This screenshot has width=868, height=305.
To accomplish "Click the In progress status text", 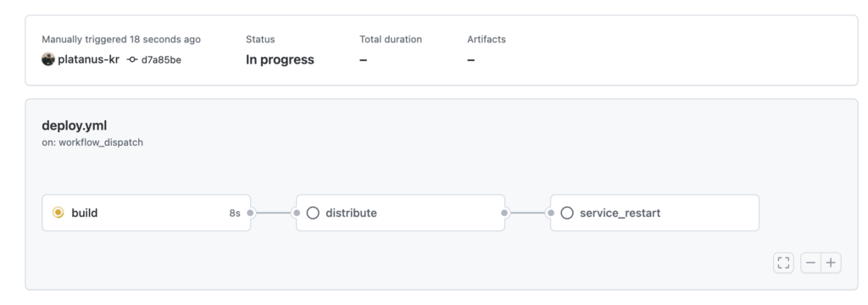I will (x=280, y=60).
